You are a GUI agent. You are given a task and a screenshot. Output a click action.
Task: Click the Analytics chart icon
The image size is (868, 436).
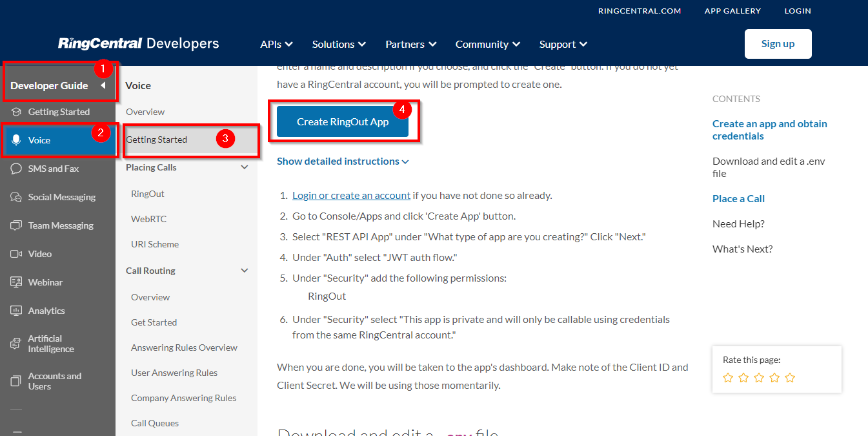coord(16,311)
